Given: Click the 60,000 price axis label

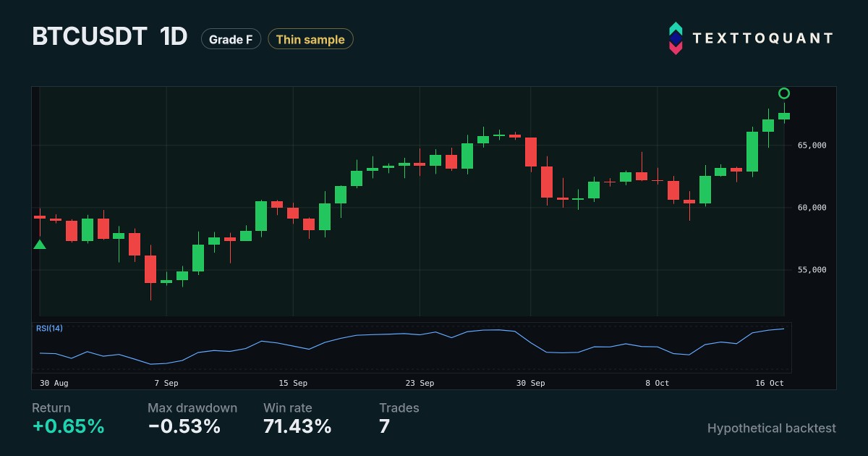Looking at the screenshot, I should [x=812, y=208].
